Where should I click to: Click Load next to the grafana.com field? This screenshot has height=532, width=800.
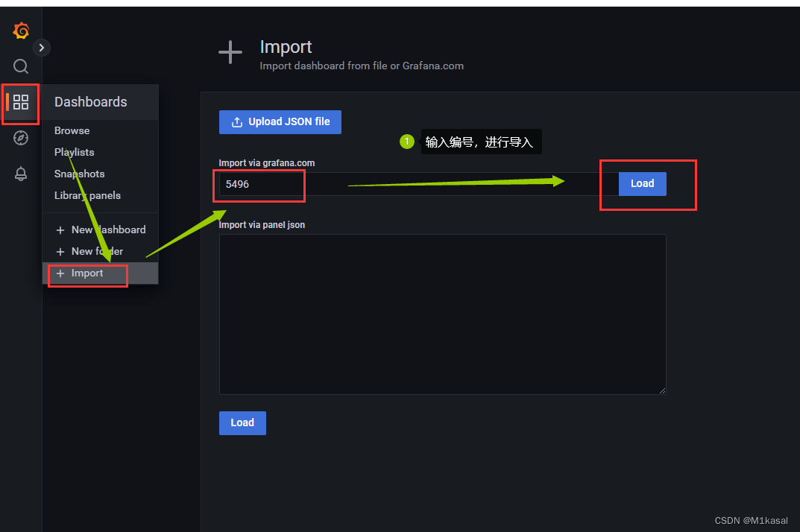643,183
